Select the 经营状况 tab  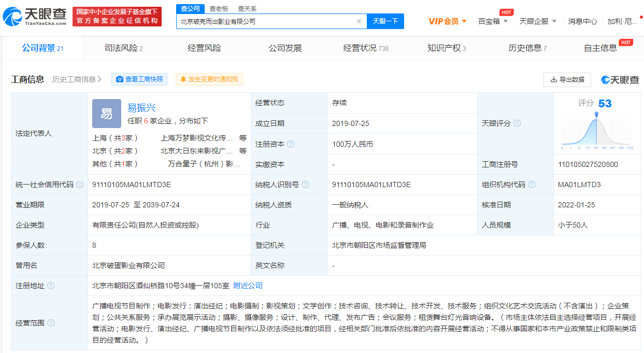(x=366, y=48)
